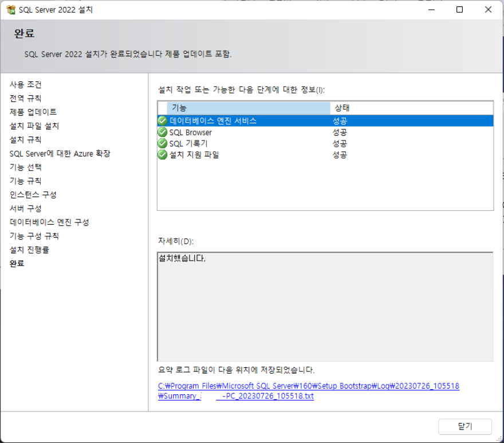504x443 pixels.
Task: Click the 상태 column header
Action: 411,108
